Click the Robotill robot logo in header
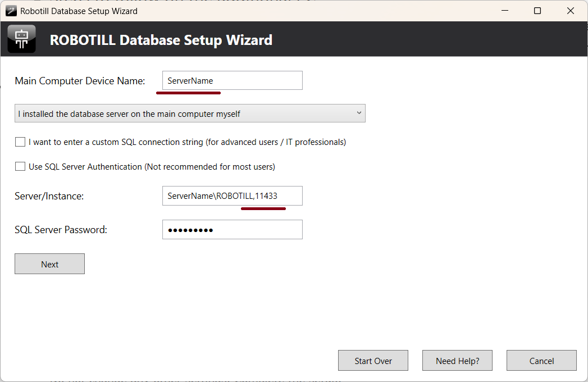 pyautogui.click(x=21, y=39)
